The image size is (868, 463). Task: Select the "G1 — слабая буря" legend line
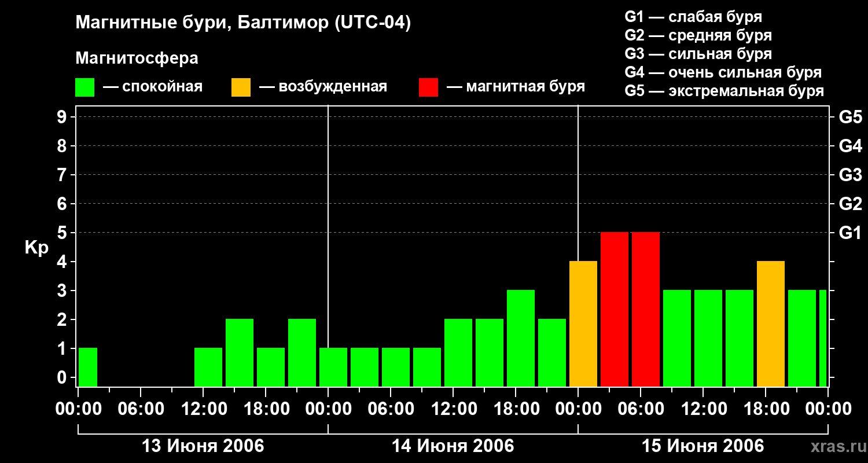(693, 17)
